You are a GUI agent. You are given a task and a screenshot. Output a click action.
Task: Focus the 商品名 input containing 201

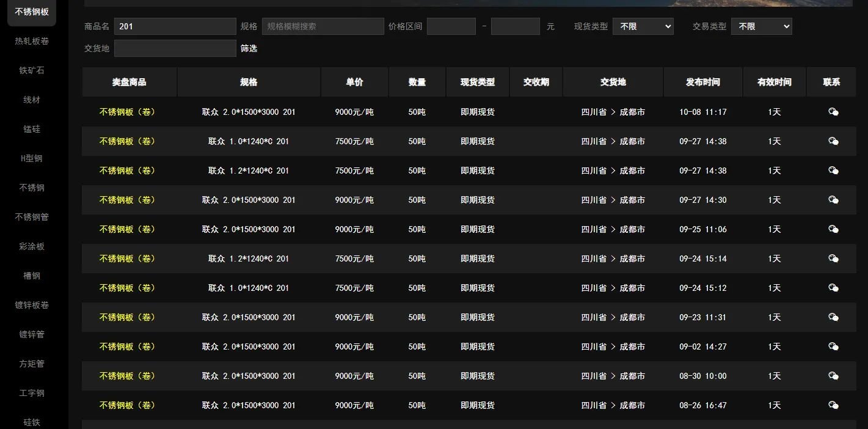point(175,26)
